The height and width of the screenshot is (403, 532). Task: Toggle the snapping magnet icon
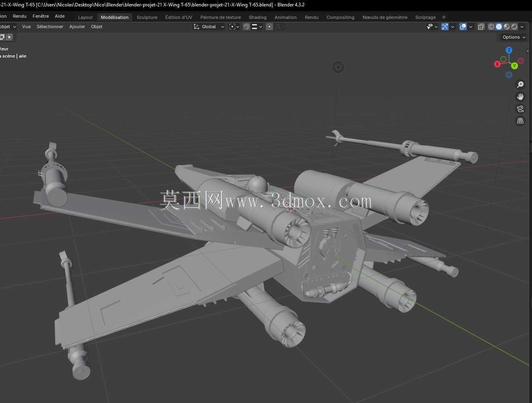(x=246, y=27)
